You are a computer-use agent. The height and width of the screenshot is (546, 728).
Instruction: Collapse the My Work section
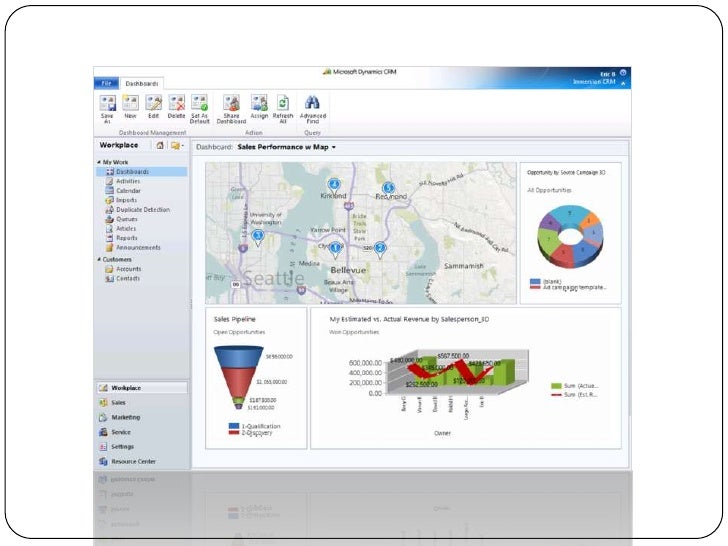click(99, 162)
